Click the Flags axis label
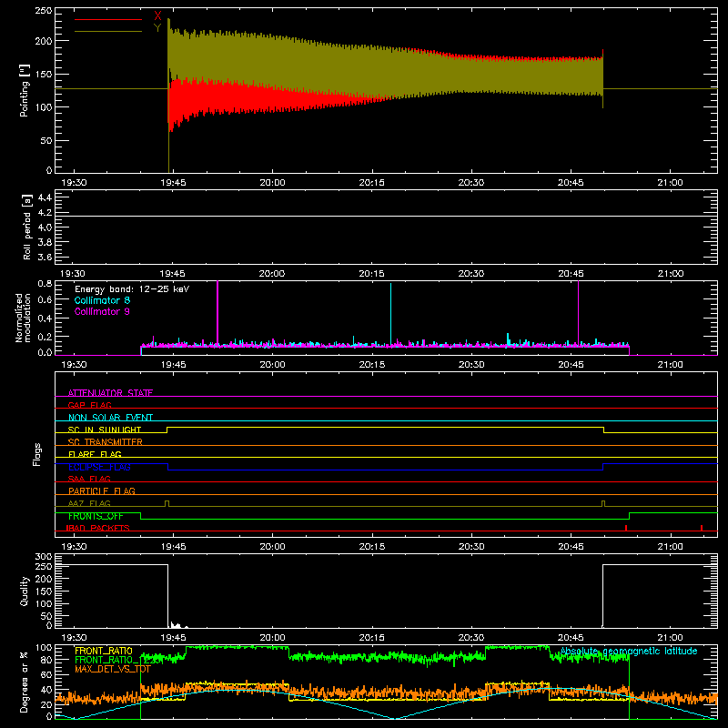 tap(37, 454)
